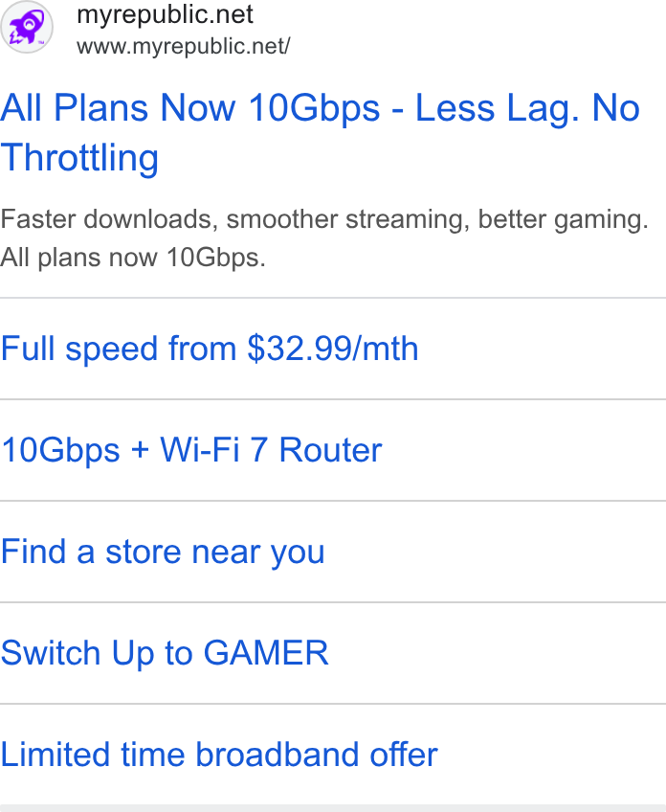Click the word 'Throttling' in the headline
The width and height of the screenshot is (666, 812).
point(79,157)
